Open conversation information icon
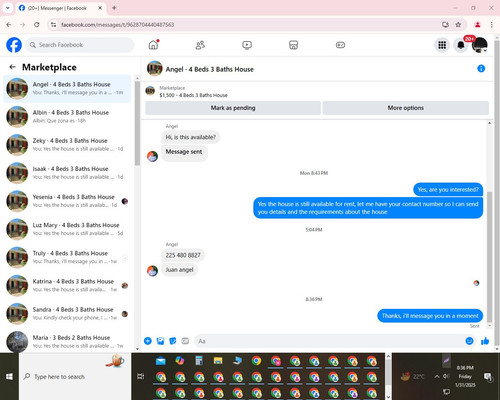500x400 pixels. (481, 68)
